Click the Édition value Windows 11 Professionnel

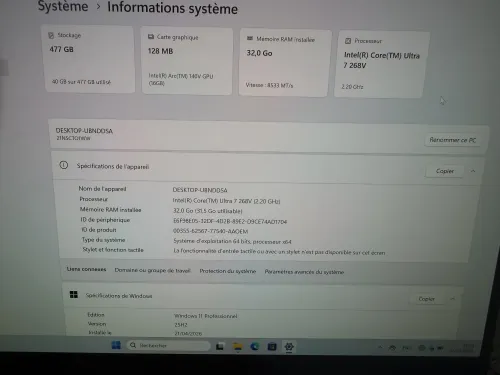[x=205, y=316]
